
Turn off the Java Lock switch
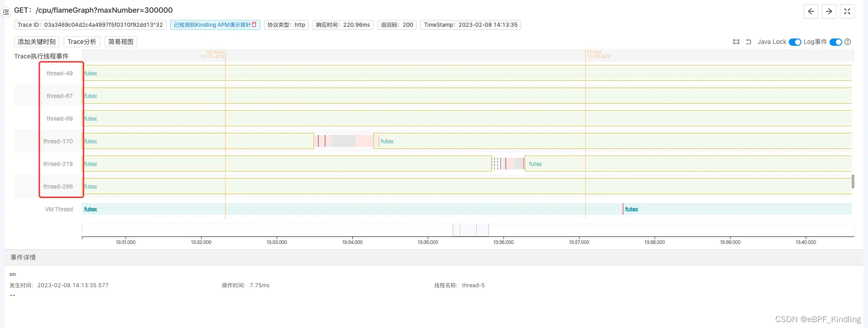pyautogui.click(x=795, y=42)
